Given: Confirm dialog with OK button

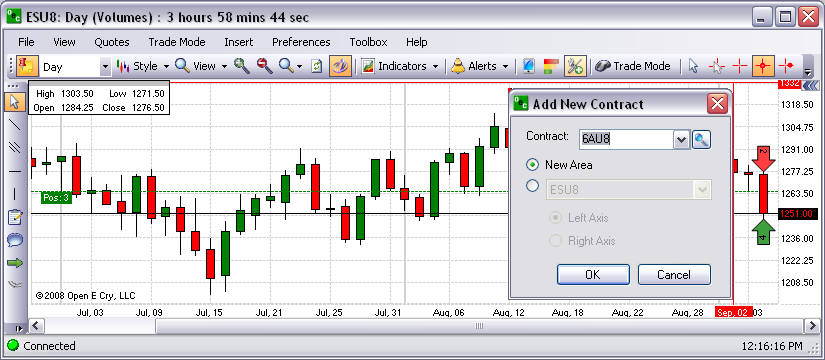Looking at the screenshot, I should coord(593,275).
